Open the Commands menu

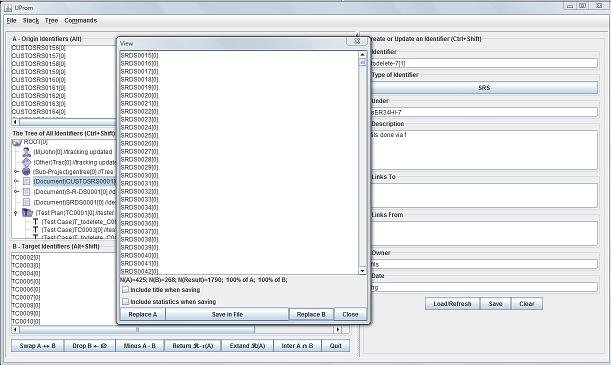click(81, 21)
